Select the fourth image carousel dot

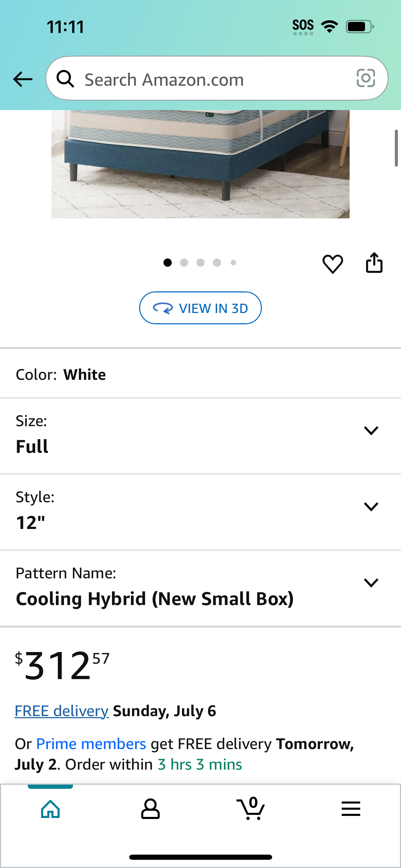[x=217, y=263]
